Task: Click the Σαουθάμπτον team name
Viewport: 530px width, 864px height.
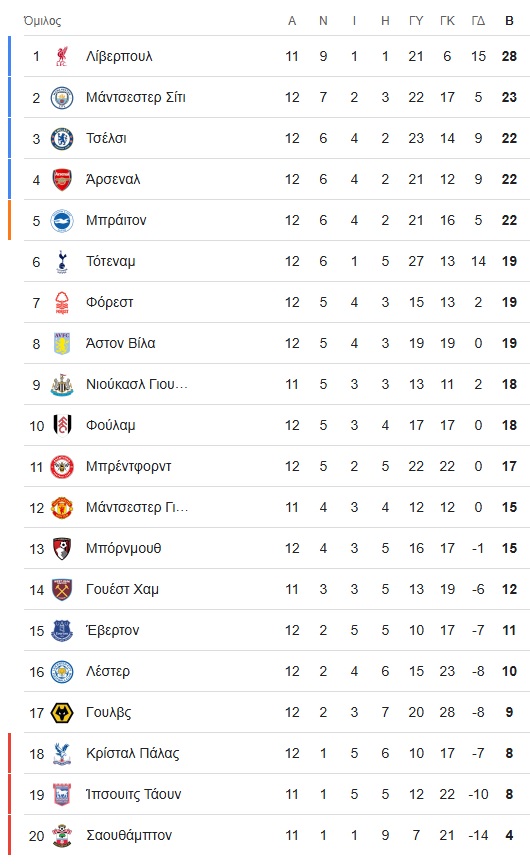Action: pos(129,835)
